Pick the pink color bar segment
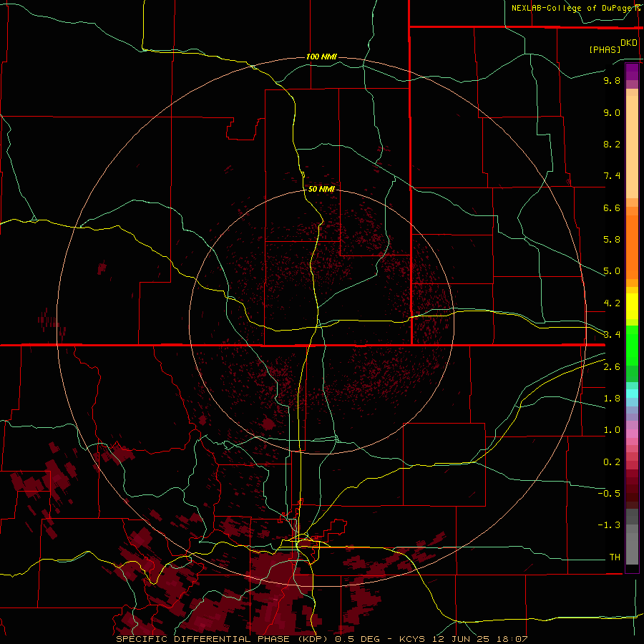This screenshot has height=644, width=644. coord(632,434)
